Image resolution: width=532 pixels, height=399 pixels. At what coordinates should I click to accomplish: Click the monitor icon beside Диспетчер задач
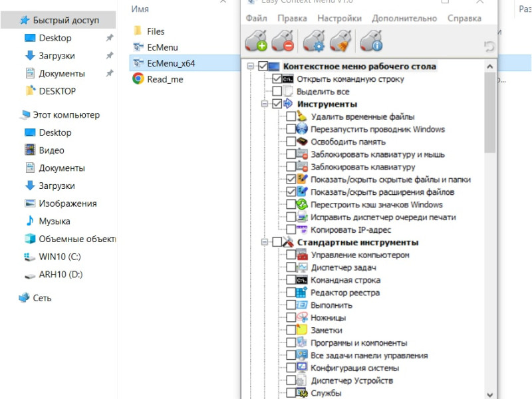(302, 267)
